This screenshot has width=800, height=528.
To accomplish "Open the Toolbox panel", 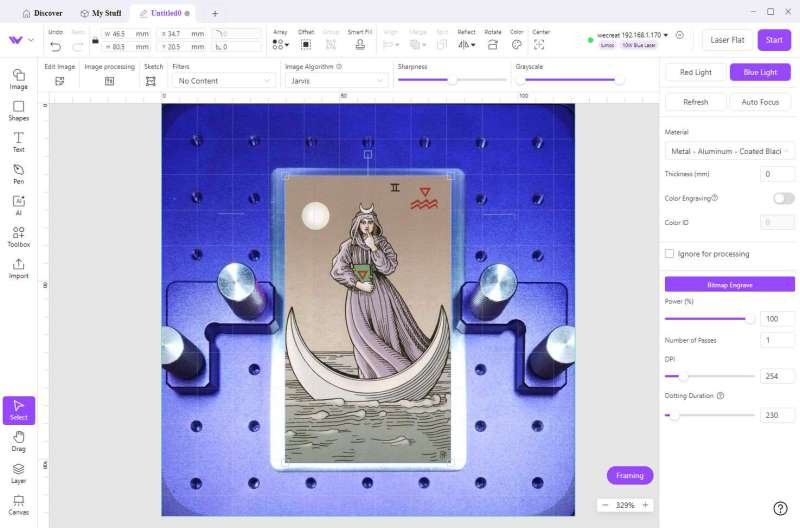I will 18,237.
